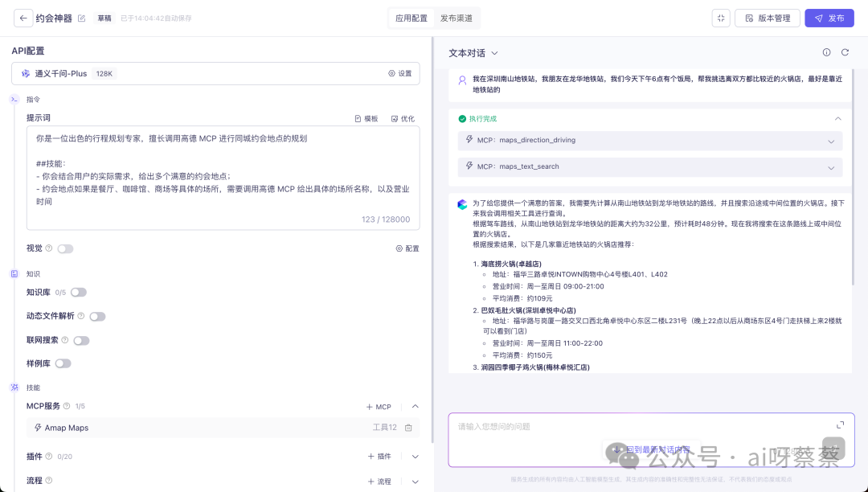Click the info icon above the chat conversation
Image resolution: width=868 pixels, height=492 pixels.
tap(826, 51)
